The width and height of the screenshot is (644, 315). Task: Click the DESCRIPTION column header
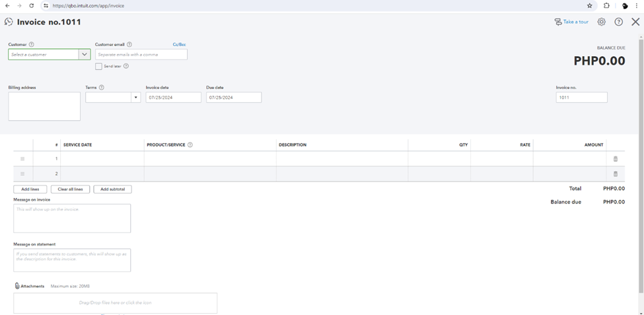tap(293, 145)
